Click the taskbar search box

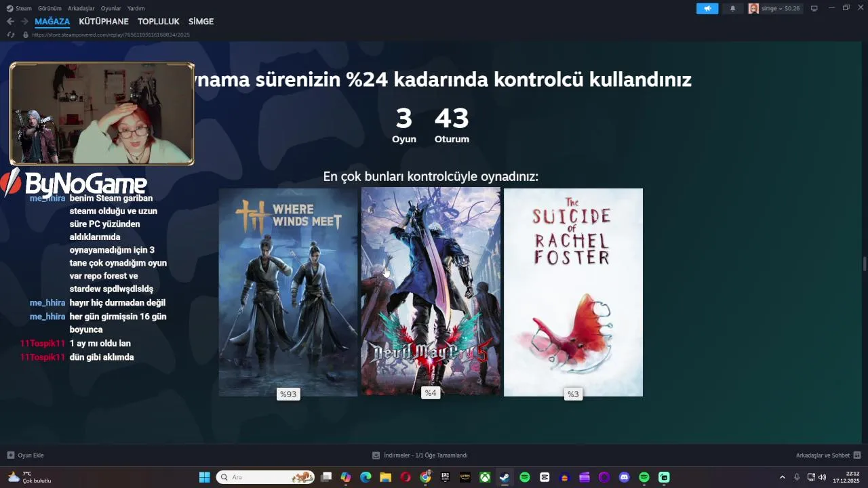click(x=266, y=477)
